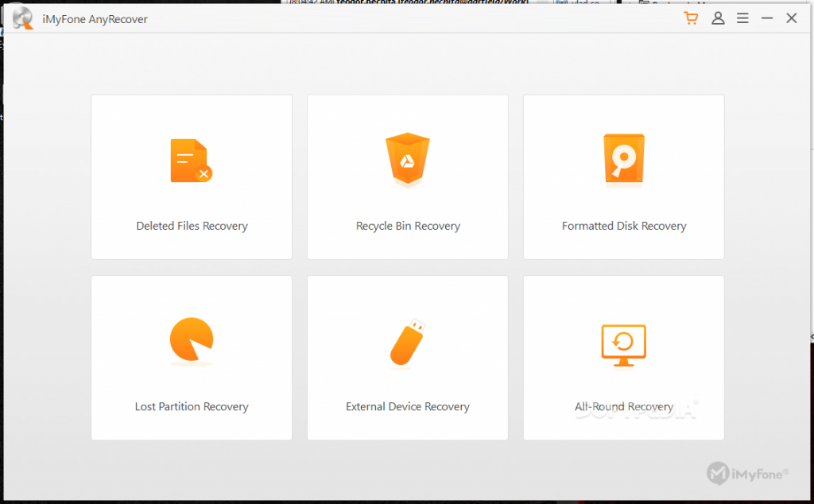Open Lost Partition Recovery mode
814x504 pixels.
191,358
